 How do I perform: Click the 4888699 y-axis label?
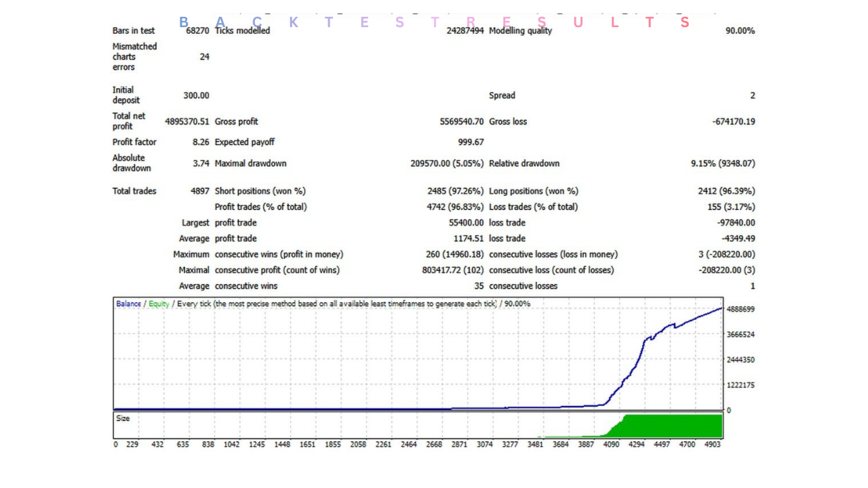coord(741,309)
